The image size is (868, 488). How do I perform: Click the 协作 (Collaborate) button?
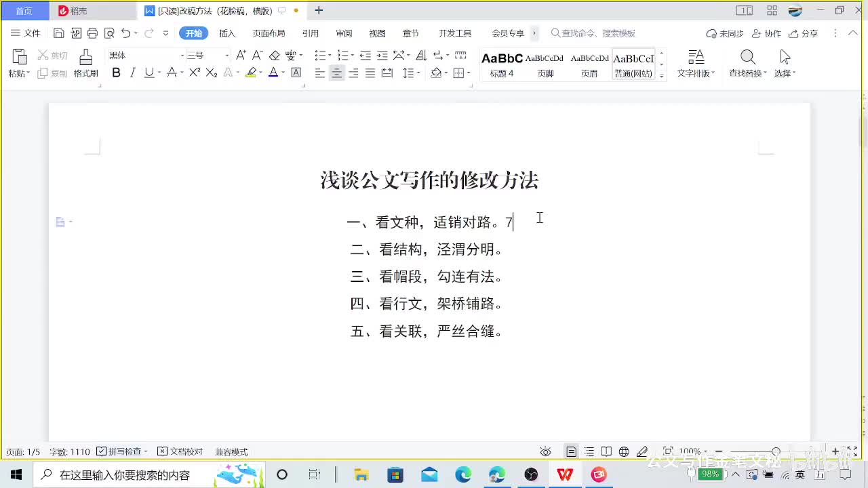[x=766, y=33]
